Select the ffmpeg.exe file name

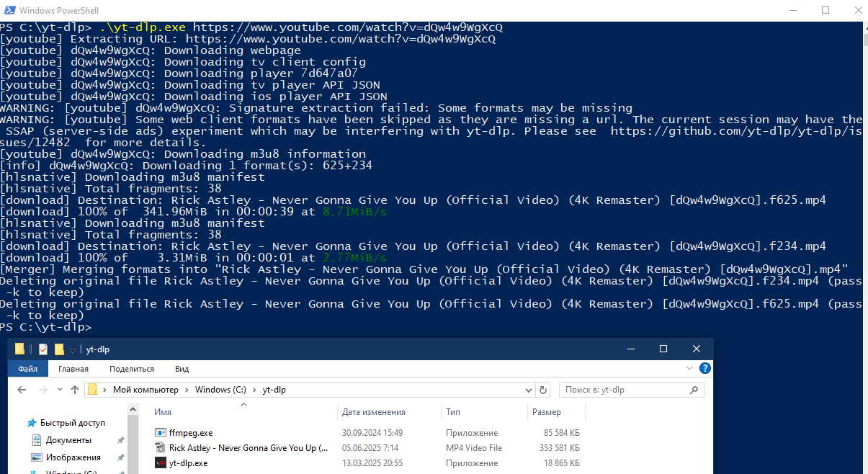click(x=191, y=433)
